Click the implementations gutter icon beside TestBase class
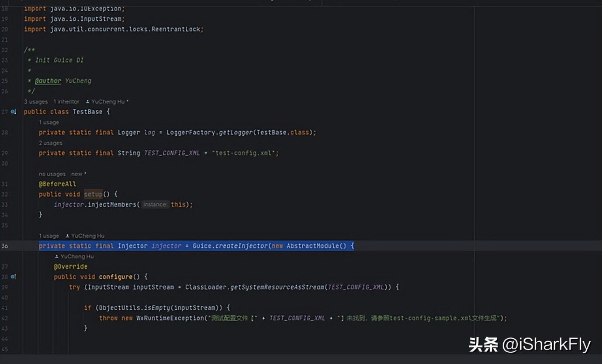 click(14, 111)
